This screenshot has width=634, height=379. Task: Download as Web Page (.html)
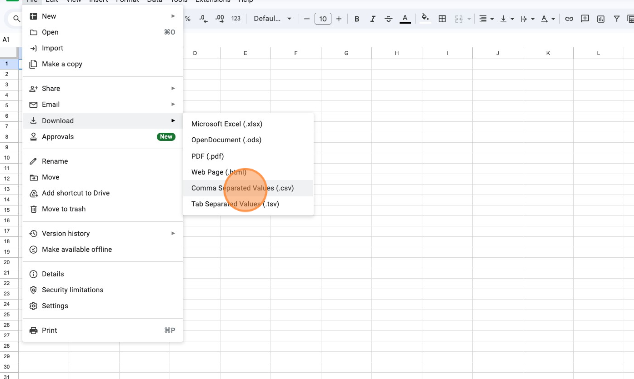tap(248, 172)
